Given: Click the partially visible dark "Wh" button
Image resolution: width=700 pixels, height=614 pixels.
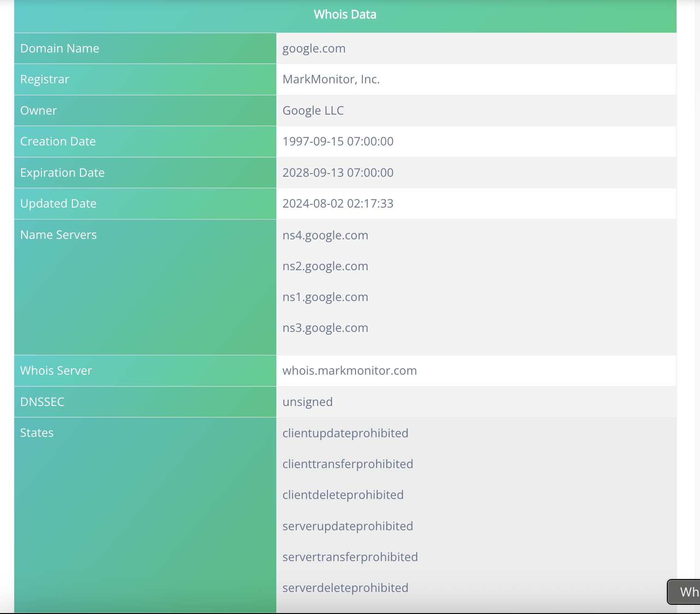Looking at the screenshot, I should pos(685,591).
